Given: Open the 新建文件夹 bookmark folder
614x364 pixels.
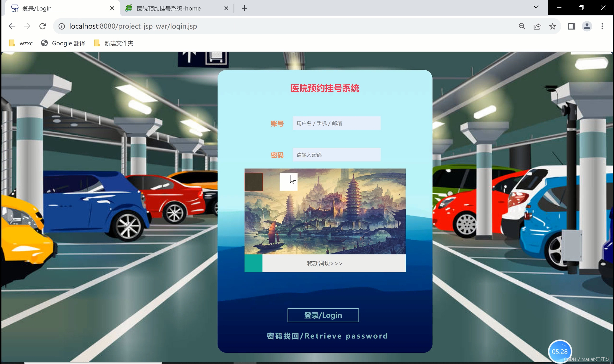Looking at the screenshot, I should tap(114, 43).
